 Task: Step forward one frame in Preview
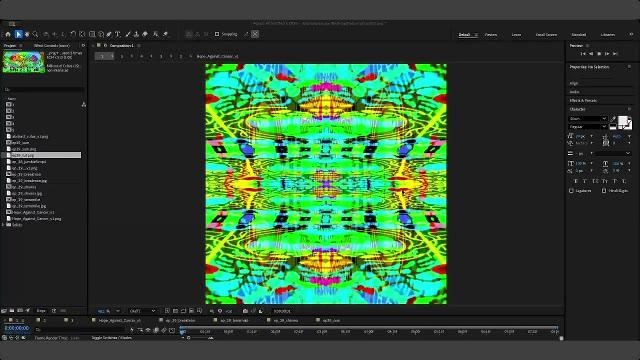point(607,54)
